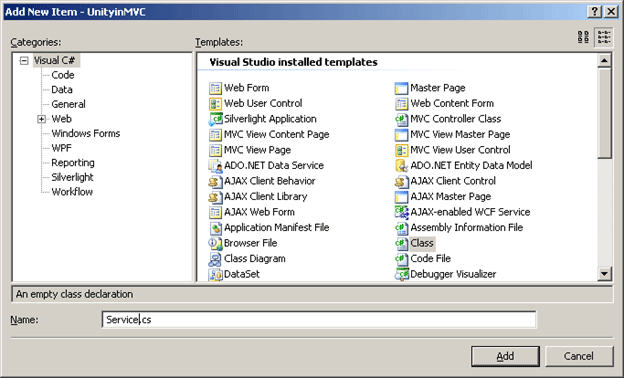Image resolution: width=624 pixels, height=378 pixels.
Task: Pick the AJAX Client Control icon
Action: [x=402, y=181]
